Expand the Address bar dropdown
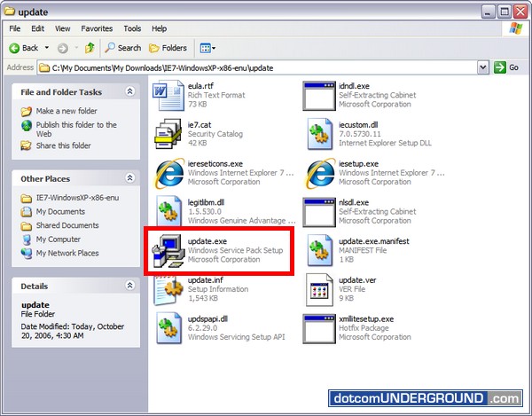Image resolution: width=532 pixels, height=416 pixels. click(483, 67)
